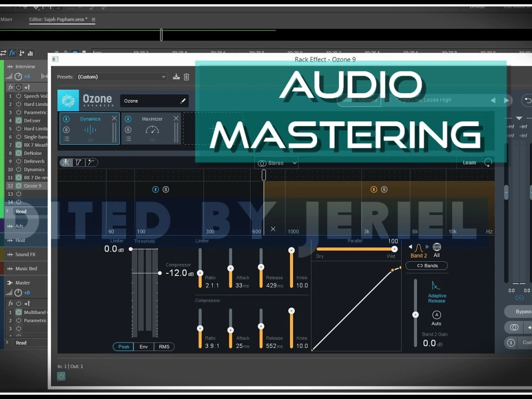532x399 pixels.
Task: Select the gain reduction trace view icon
Action: (x=91, y=162)
